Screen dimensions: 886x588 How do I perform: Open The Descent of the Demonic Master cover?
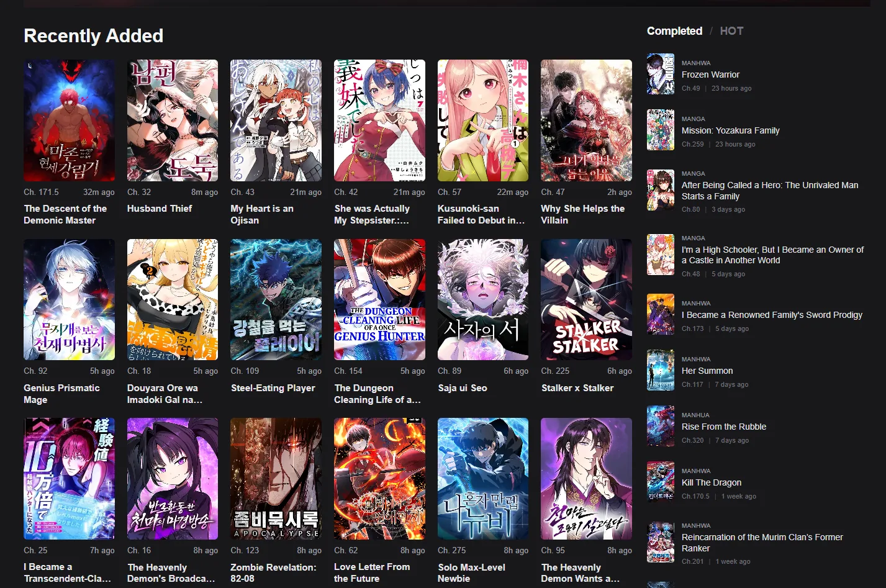pos(69,120)
